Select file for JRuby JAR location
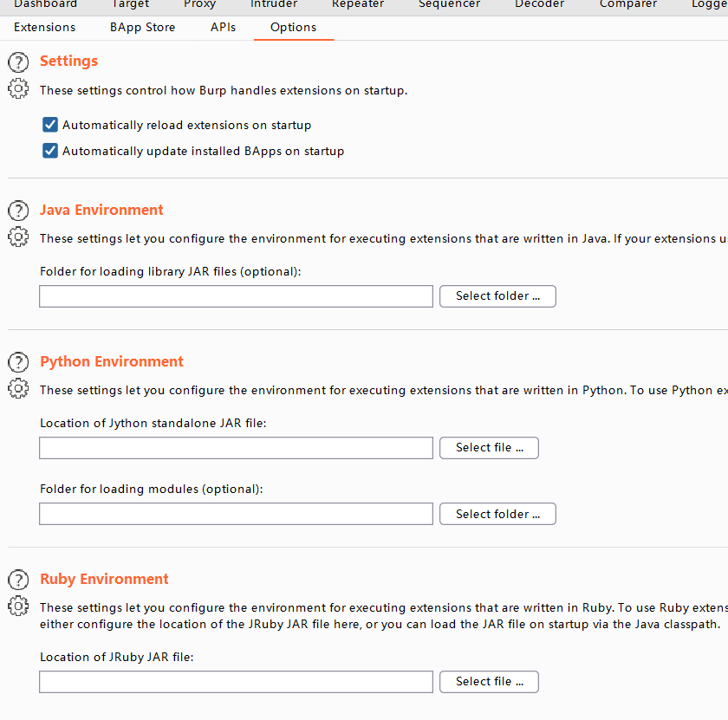Viewport: 728px width, 720px height. click(489, 682)
